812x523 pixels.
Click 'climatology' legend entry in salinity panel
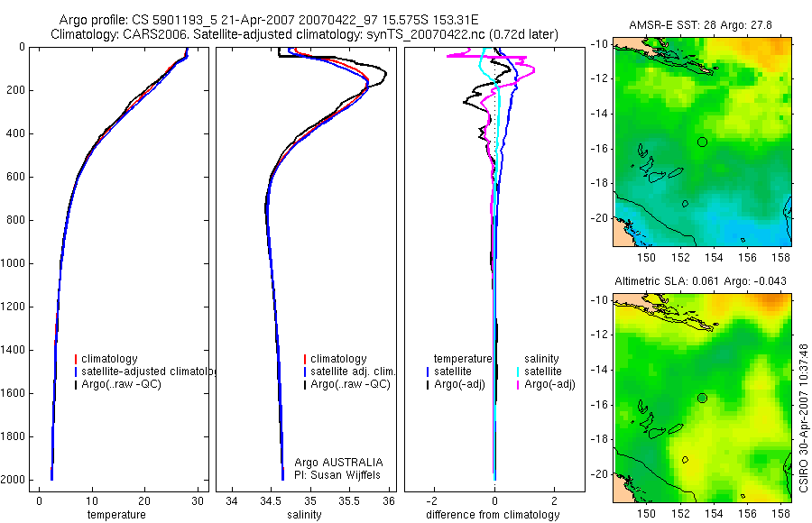(x=338, y=359)
